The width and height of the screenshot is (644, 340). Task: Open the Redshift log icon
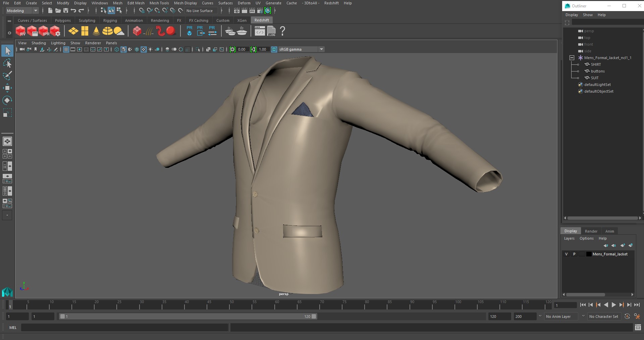[271, 31]
